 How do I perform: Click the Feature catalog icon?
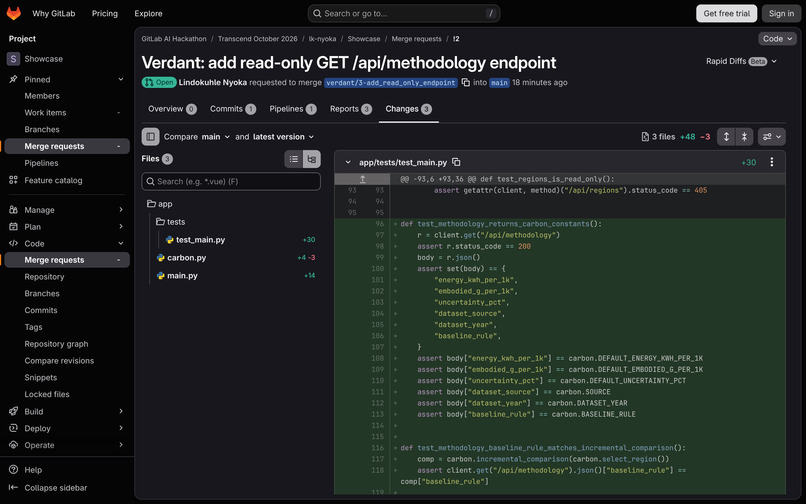(x=13, y=180)
